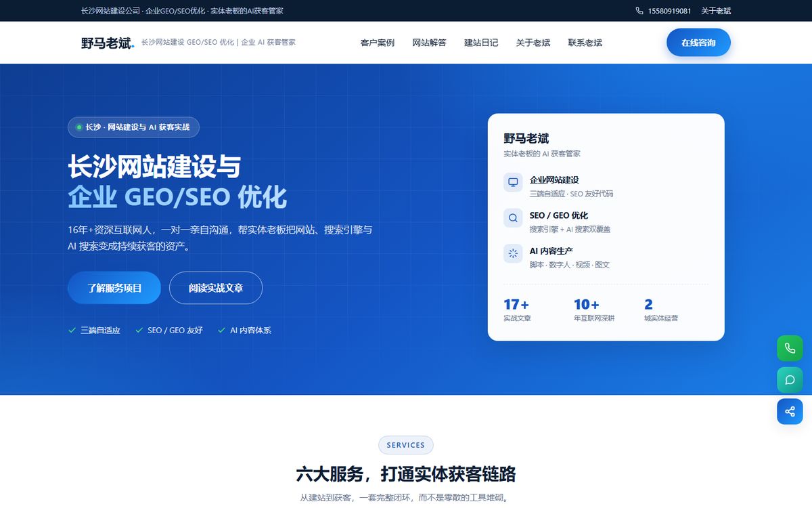Click the 企业网站建设 card heading

point(554,180)
